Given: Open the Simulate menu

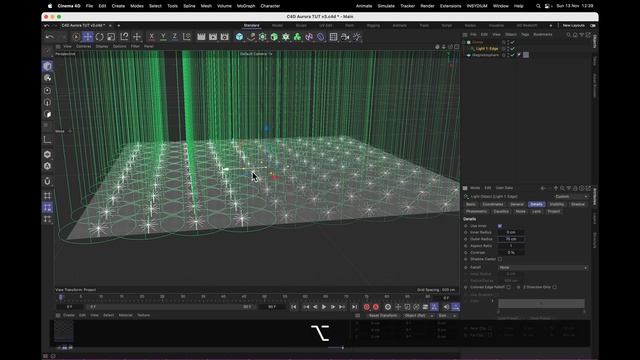Looking at the screenshot, I should (x=386, y=6).
